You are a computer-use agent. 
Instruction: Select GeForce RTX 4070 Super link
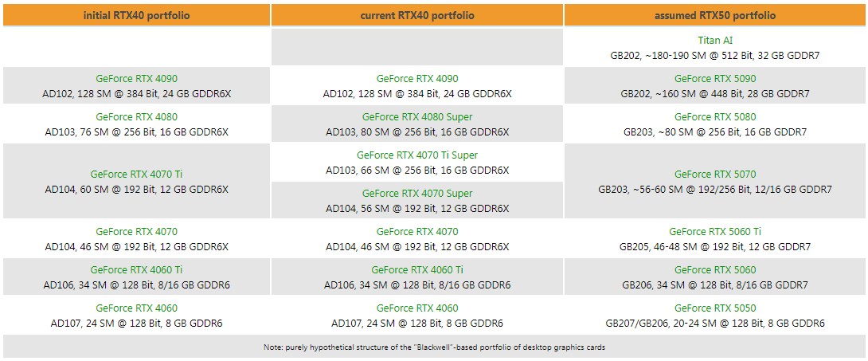point(417,194)
